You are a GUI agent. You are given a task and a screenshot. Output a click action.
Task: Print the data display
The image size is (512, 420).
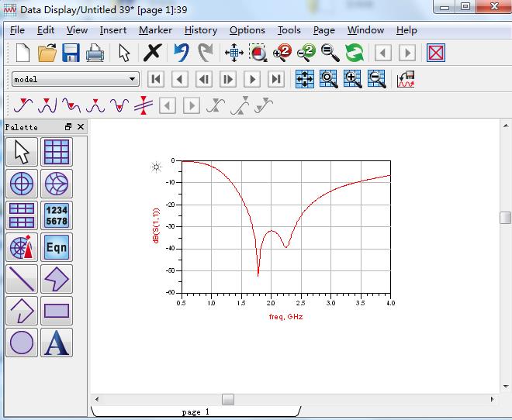[x=95, y=53]
